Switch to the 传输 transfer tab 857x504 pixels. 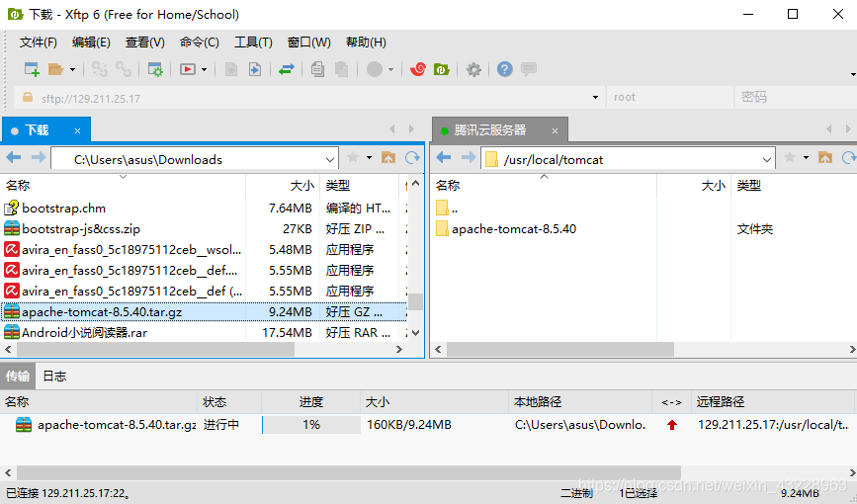(x=18, y=377)
